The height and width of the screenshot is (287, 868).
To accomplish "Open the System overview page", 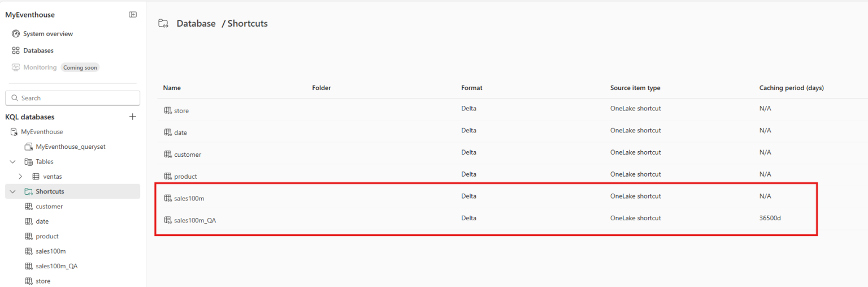I will click(48, 33).
